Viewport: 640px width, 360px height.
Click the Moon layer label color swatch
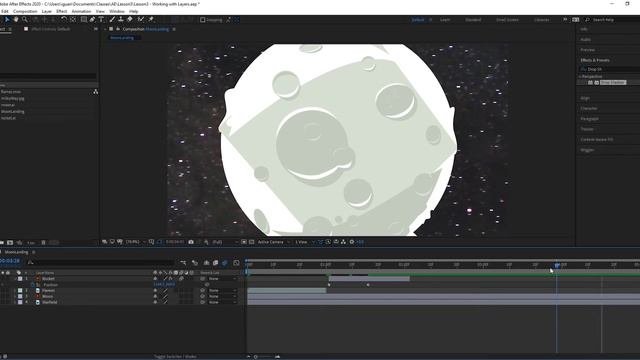pos(20,296)
